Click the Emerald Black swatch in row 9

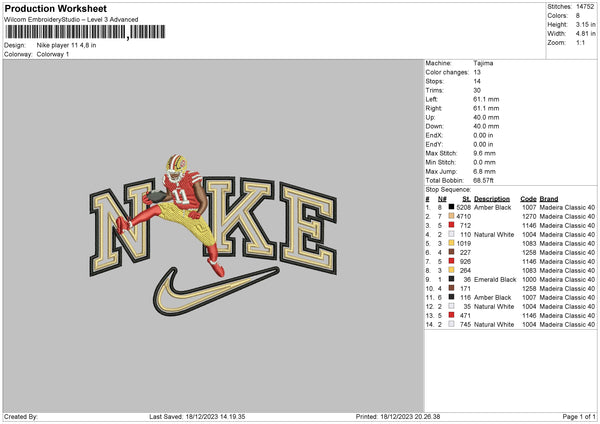(452, 279)
